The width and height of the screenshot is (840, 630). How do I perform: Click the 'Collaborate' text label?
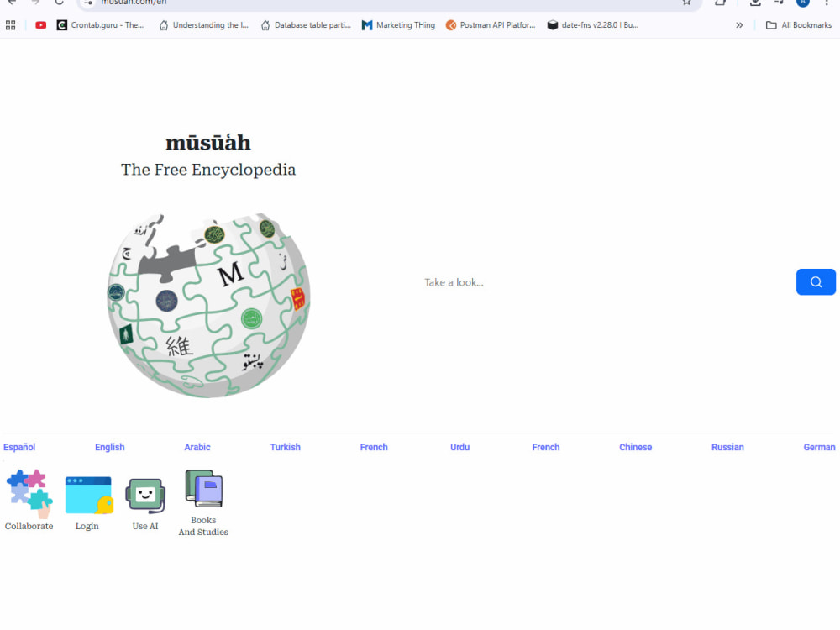click(x=29, y=526)
